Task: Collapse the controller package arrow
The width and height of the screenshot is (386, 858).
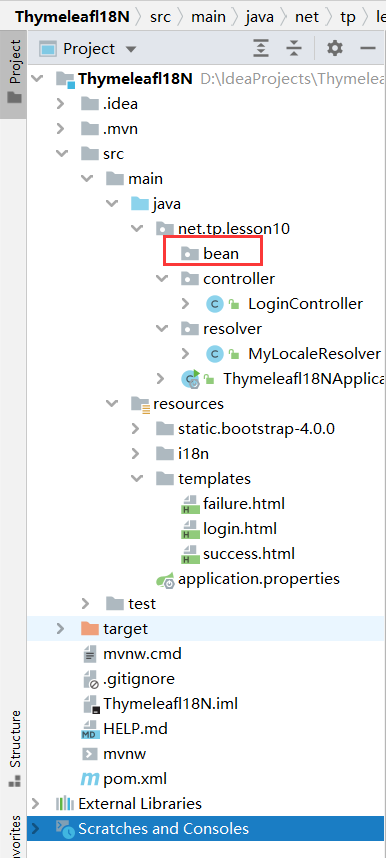Action: pyautogui.click(x=162, y=279)
